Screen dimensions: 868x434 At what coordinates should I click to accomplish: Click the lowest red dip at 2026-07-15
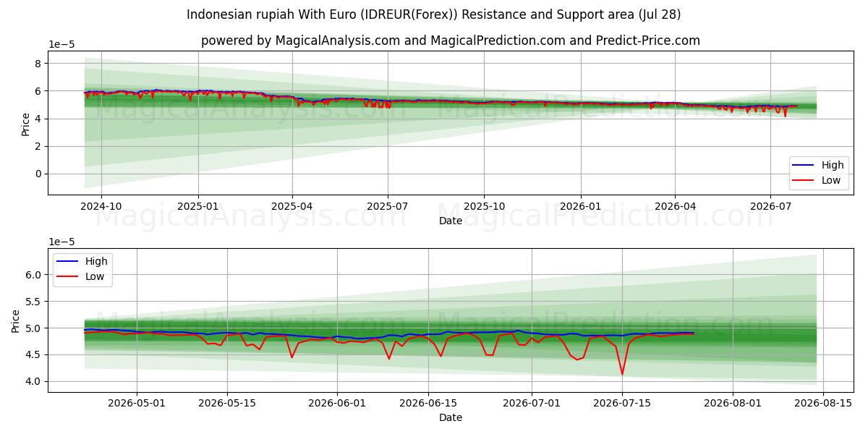point(622,373)
